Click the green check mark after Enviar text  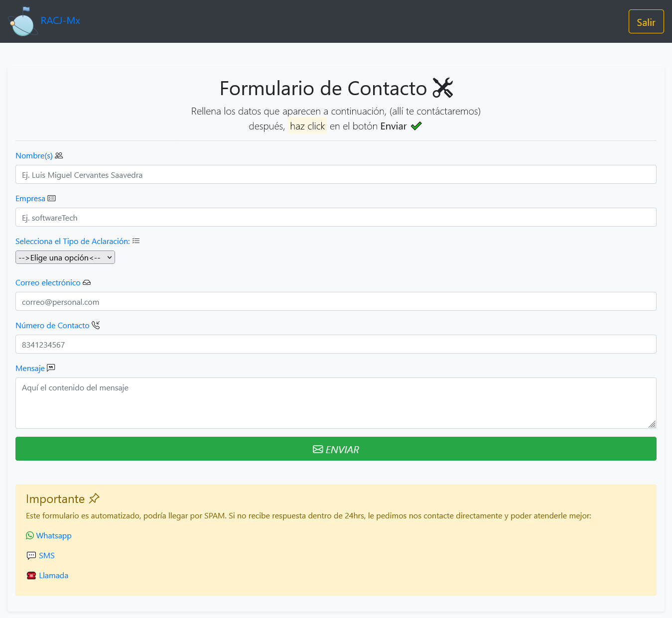pyautogui.click(x=416, y=126)
